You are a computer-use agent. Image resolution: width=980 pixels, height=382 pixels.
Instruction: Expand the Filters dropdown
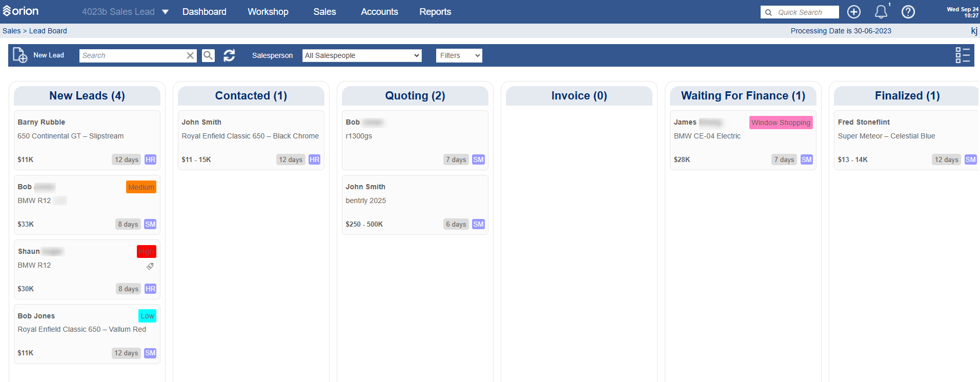point(459,55)
